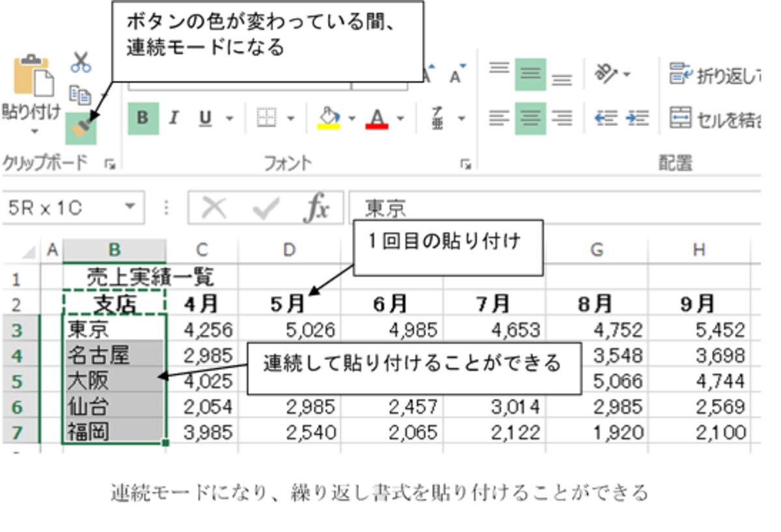The height and width of the screenshot is (532, 781).
Task: Click the Copy icon
Action: coord(80,95)
